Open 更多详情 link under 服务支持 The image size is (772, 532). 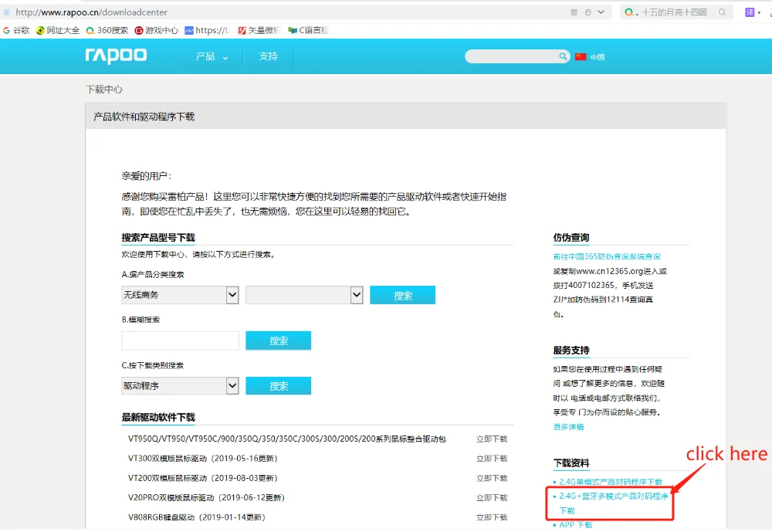coord(568,427)
